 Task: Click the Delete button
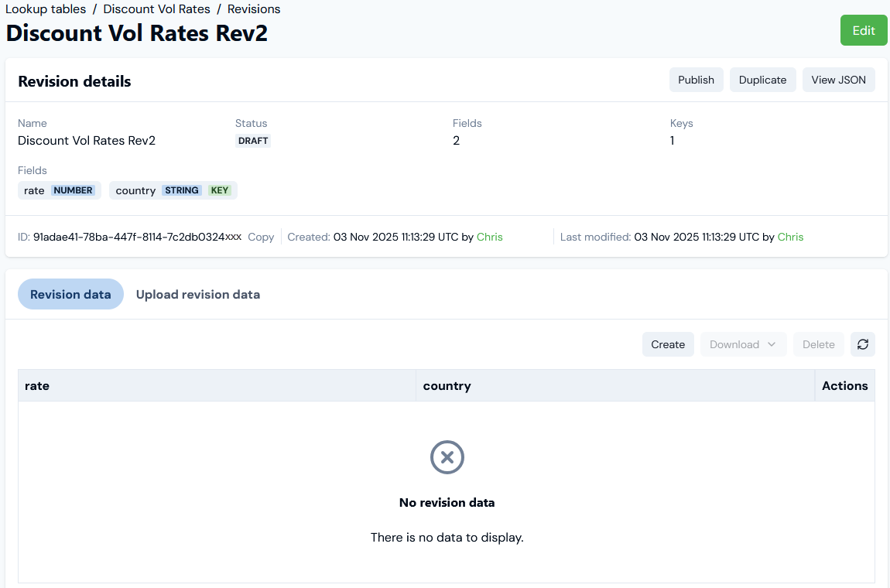[x=818, y=344]
